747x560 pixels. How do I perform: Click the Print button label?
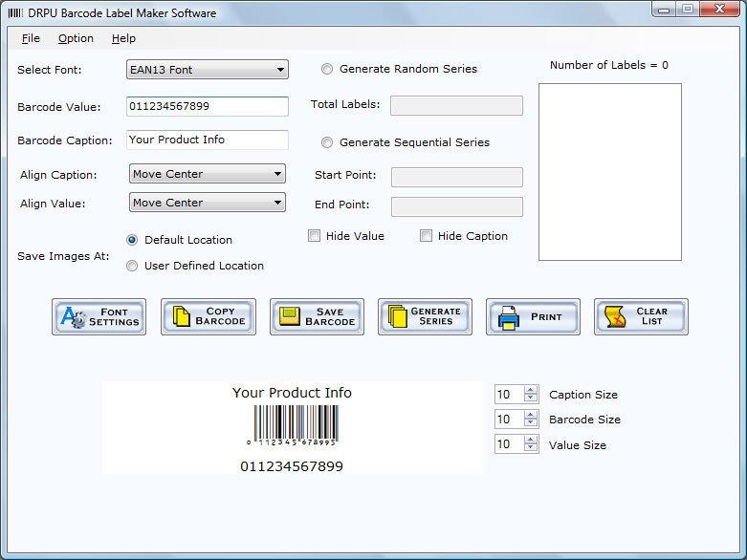546,317
